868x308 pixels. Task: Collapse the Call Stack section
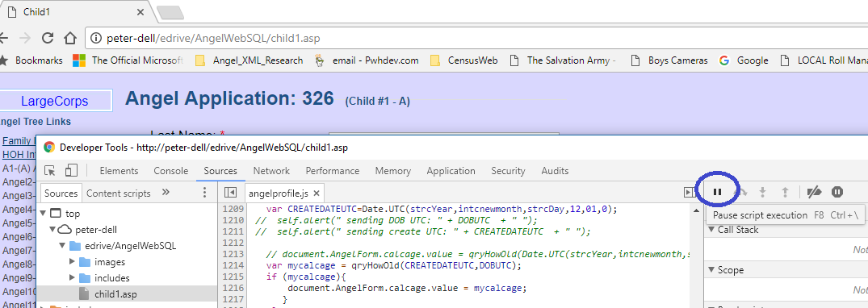(711, 230)
